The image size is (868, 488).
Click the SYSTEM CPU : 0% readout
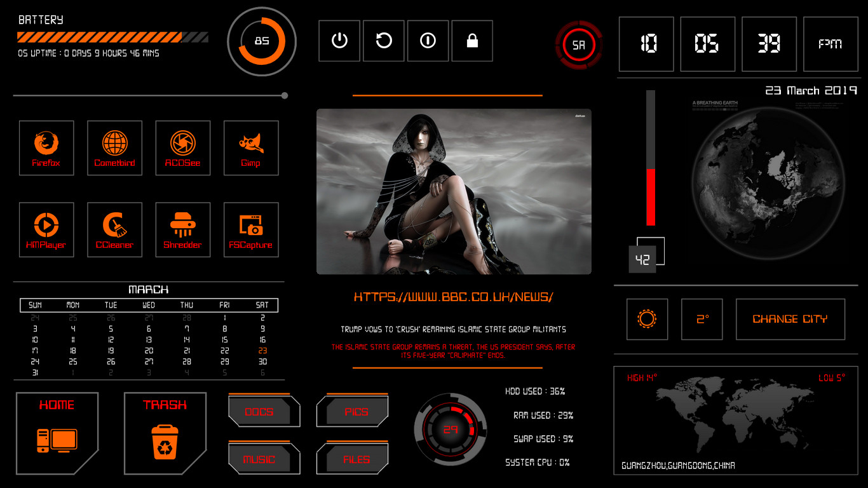pos(538,463)
